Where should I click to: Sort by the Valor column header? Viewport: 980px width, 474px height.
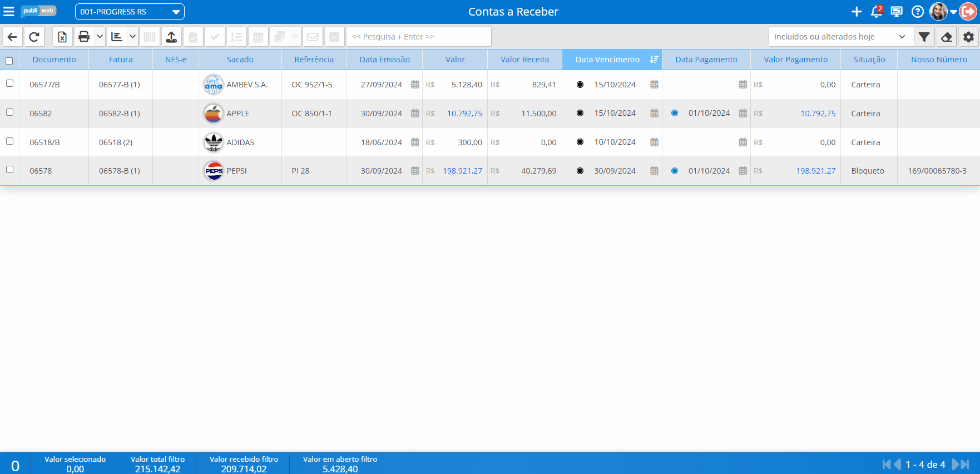pyautogui.click(x=455, y=60)
